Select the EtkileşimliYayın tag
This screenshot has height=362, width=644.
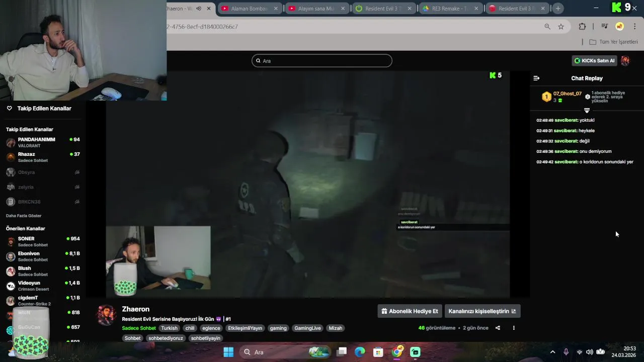tap(245, 328)
